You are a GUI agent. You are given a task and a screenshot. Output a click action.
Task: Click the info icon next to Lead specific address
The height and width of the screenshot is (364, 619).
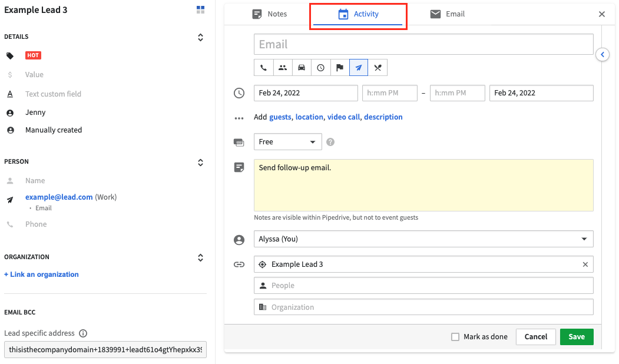coord(83,333)
